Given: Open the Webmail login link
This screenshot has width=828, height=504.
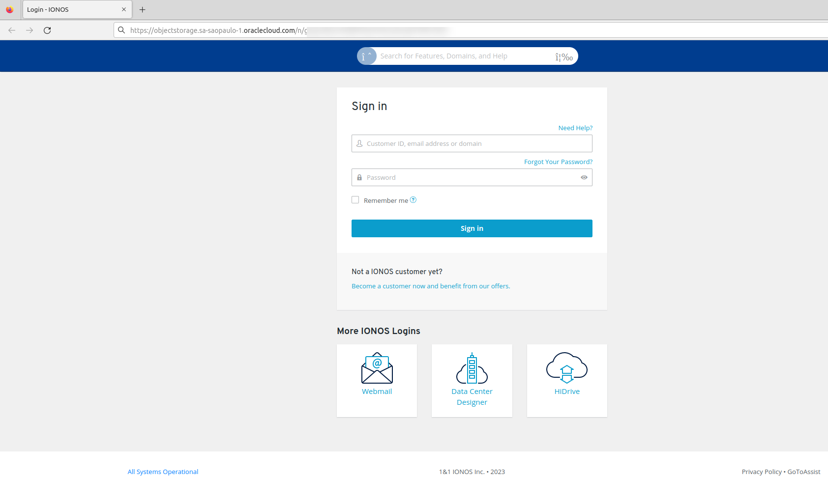Looking at the screenshot, I should (x=377, y=392).
